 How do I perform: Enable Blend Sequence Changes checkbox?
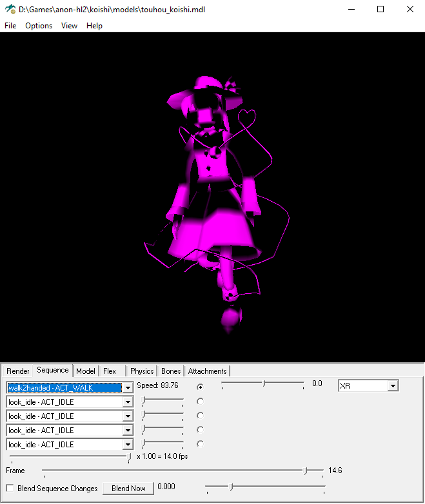10,489
